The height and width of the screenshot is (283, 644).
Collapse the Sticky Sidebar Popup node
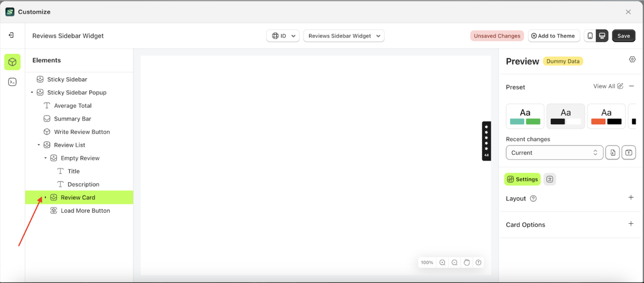[32, 92]
